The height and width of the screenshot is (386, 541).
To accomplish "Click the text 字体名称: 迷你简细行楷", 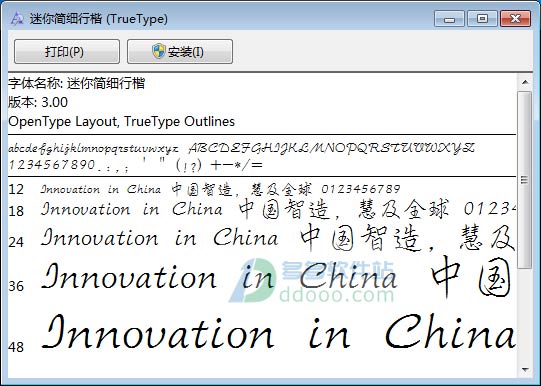I will tap(77, 83).
